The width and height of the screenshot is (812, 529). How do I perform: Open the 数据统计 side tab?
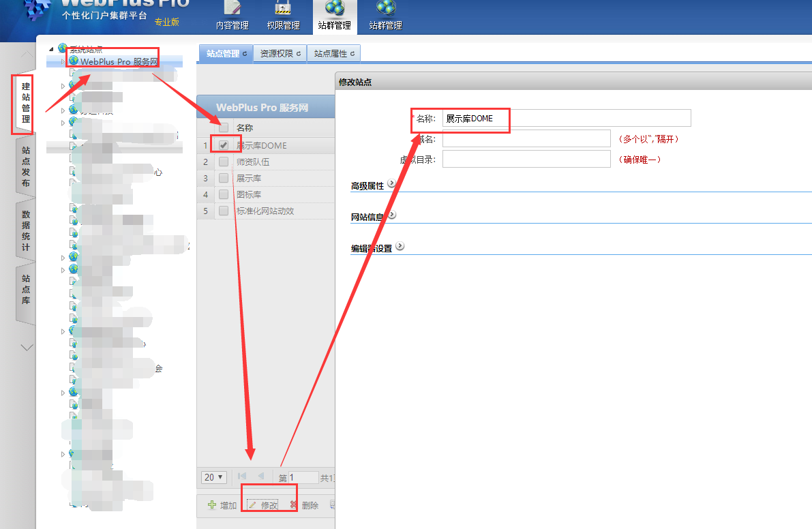(25, 230)
